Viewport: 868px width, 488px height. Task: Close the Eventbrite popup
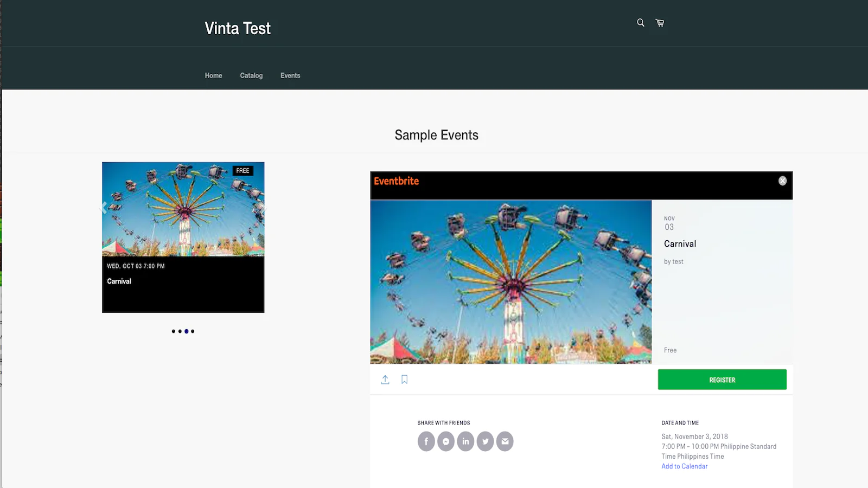pyautogui.click(x=782, y=181)
